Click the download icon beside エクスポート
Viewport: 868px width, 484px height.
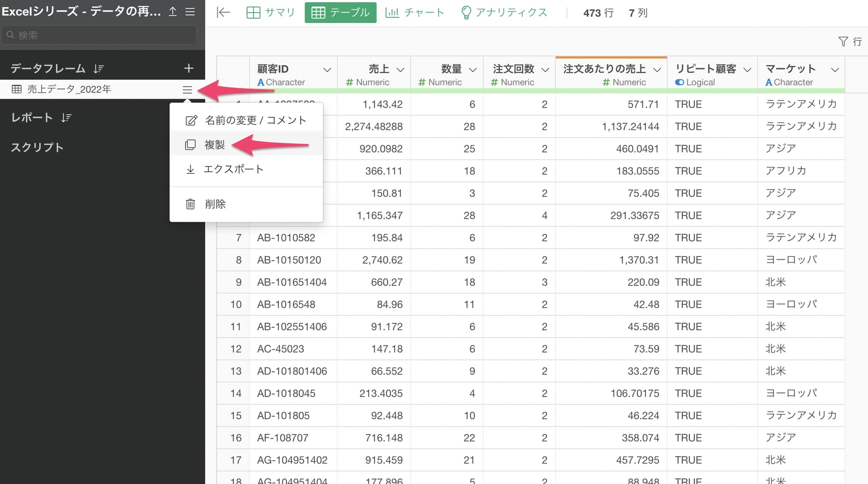click(x=190, y=169)
